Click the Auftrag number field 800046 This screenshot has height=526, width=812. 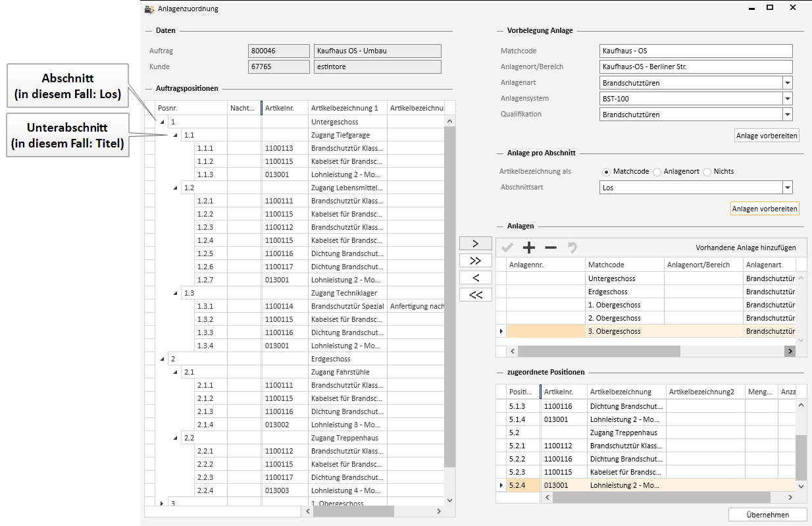pos(279,51)
